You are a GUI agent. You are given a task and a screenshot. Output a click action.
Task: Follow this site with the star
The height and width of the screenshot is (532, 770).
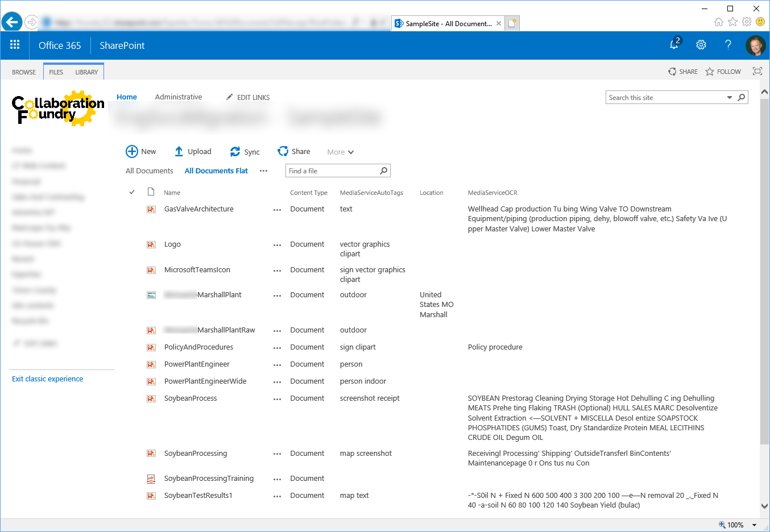point(710,72)
